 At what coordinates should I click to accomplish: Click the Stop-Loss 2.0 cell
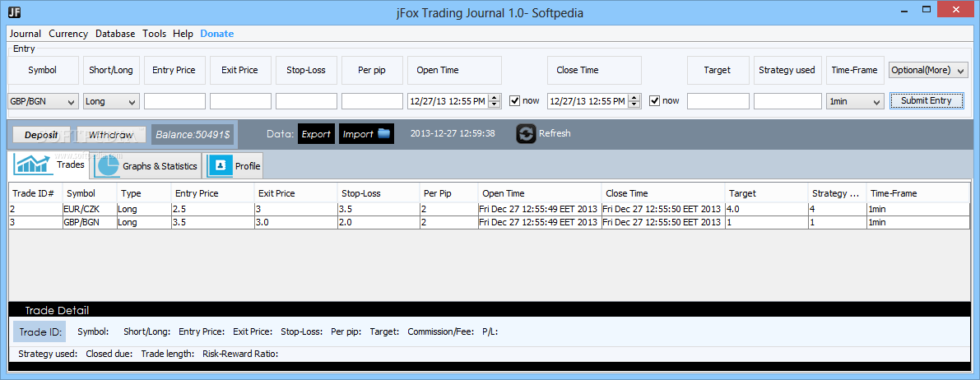[378, 223]
